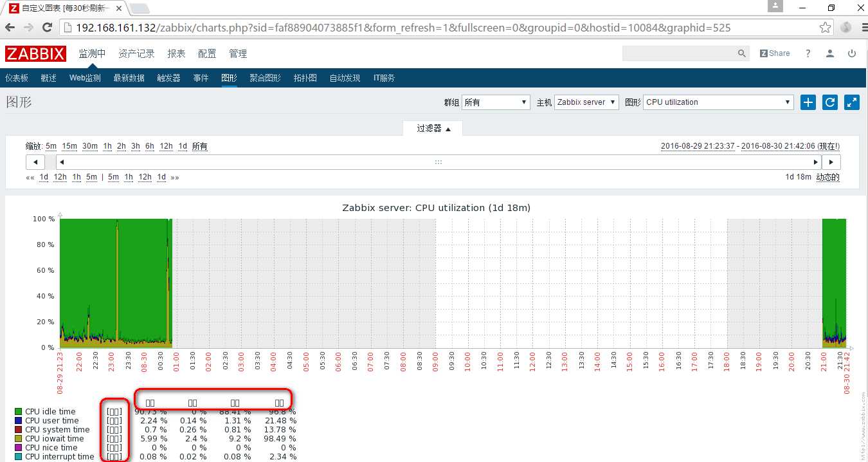Click the Chrome user profile button
Image resolution: width=868 pixels, height=462 pixels.
(776, 6)
